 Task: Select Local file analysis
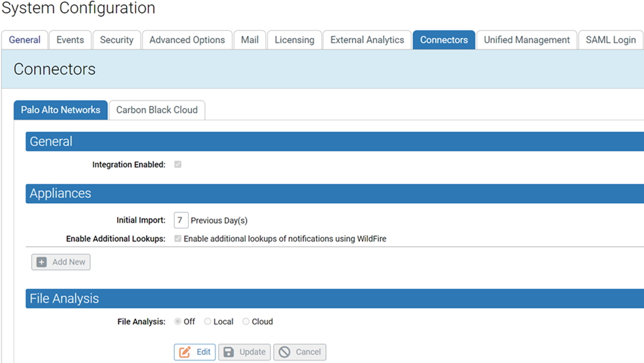(207, 321)
